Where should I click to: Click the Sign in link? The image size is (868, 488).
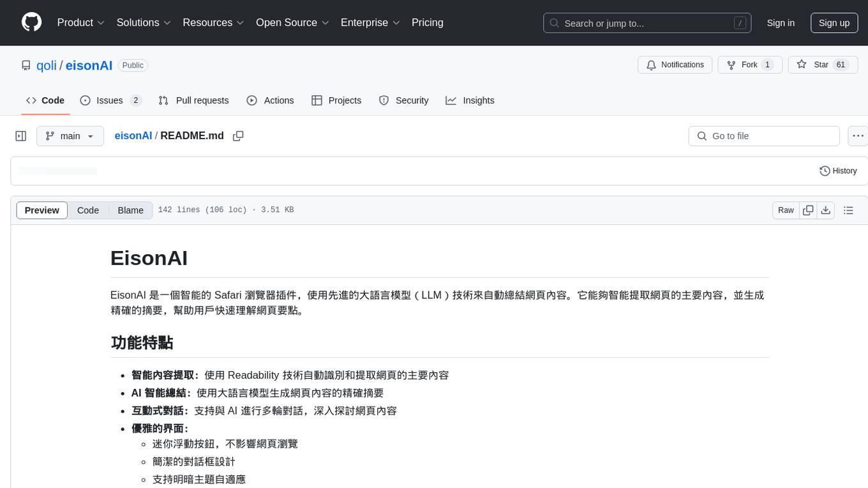click(x=781, y=23)
